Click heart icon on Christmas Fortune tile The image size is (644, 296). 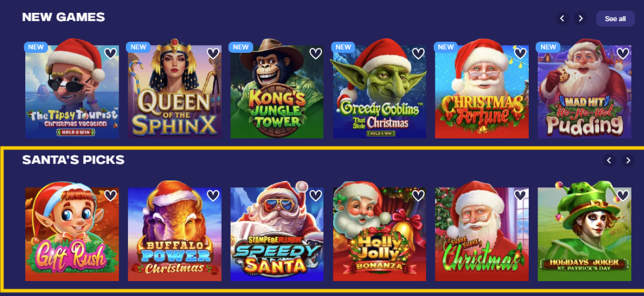coord(520,54)
